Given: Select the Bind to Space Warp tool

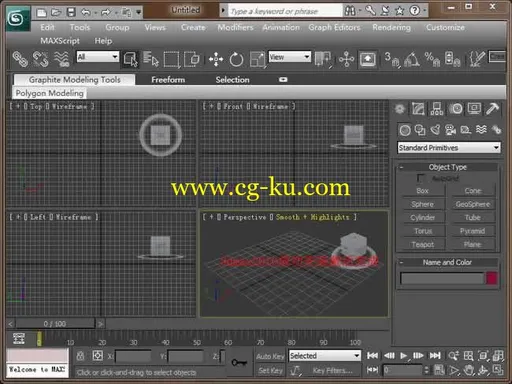Looking at the screenshot, I should point(62,59).
